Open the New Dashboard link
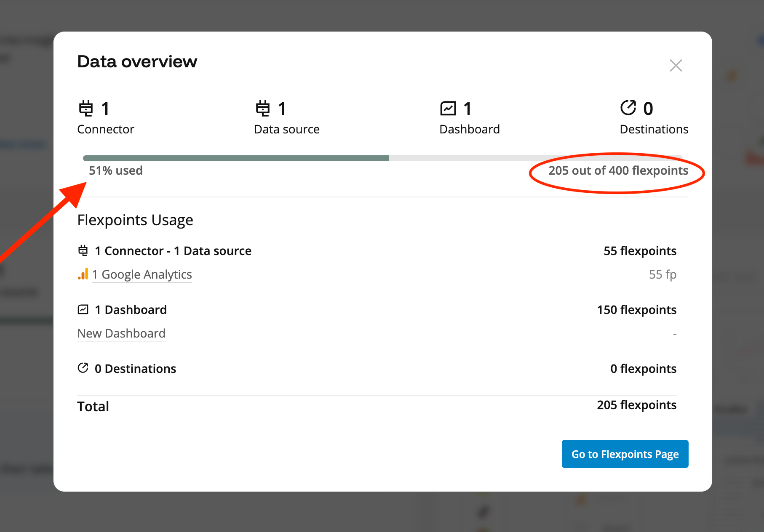The height and width of the screenshot is (532, 764). tap(121, 333)
